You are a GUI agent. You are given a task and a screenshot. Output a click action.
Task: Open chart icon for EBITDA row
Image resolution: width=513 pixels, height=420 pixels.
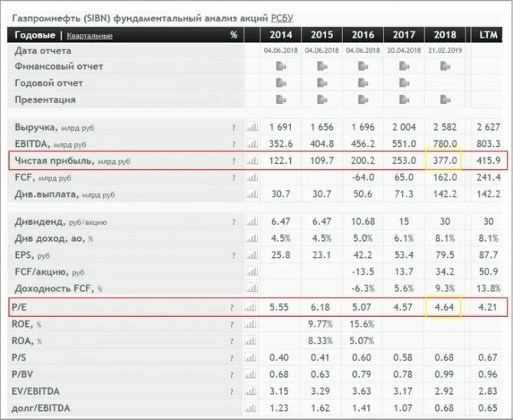[252, 144]
